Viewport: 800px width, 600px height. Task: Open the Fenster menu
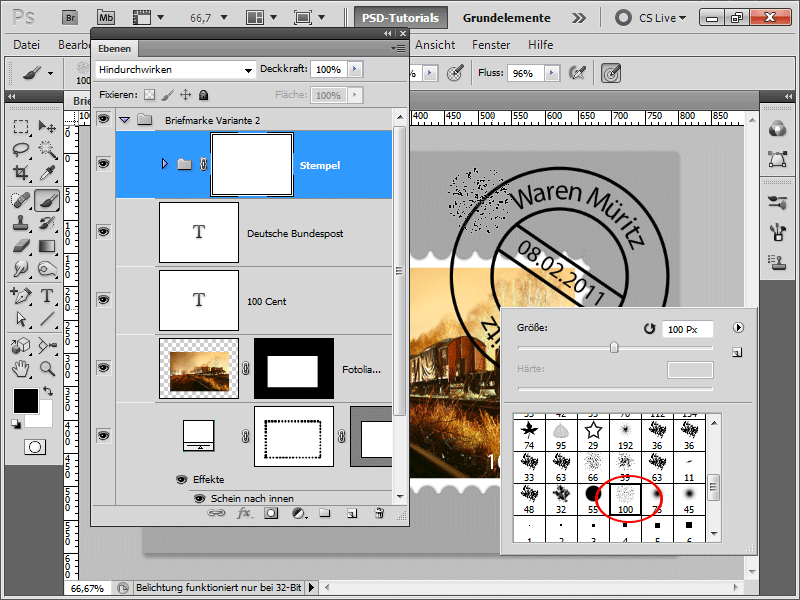coord(491,45)
